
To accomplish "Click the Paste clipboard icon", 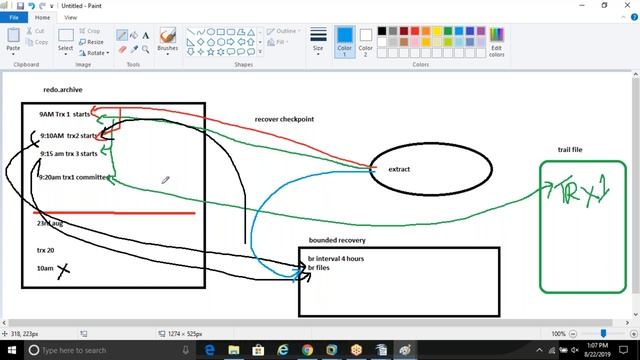I will coord(13,35).
